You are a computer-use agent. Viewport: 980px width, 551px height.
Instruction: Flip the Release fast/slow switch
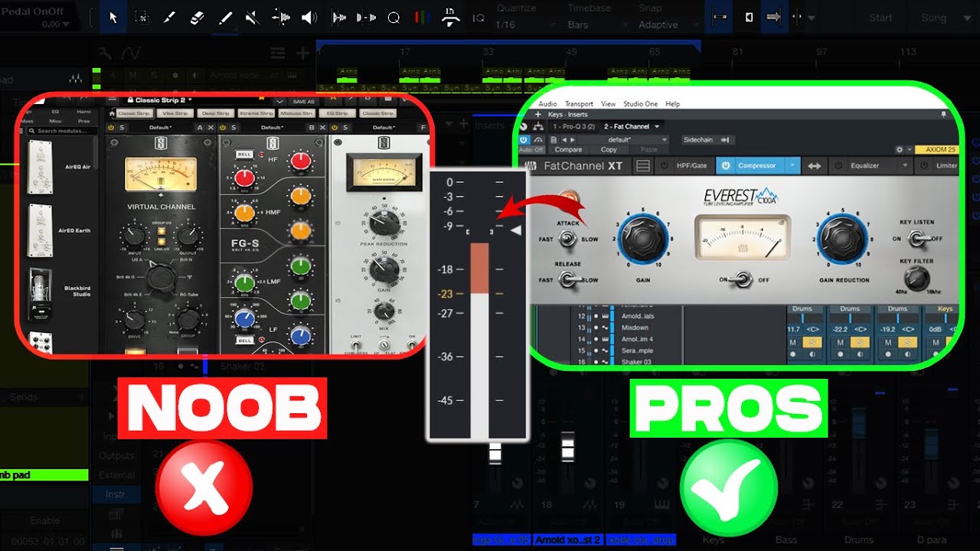pyautogui.click(x=568, y=280)
